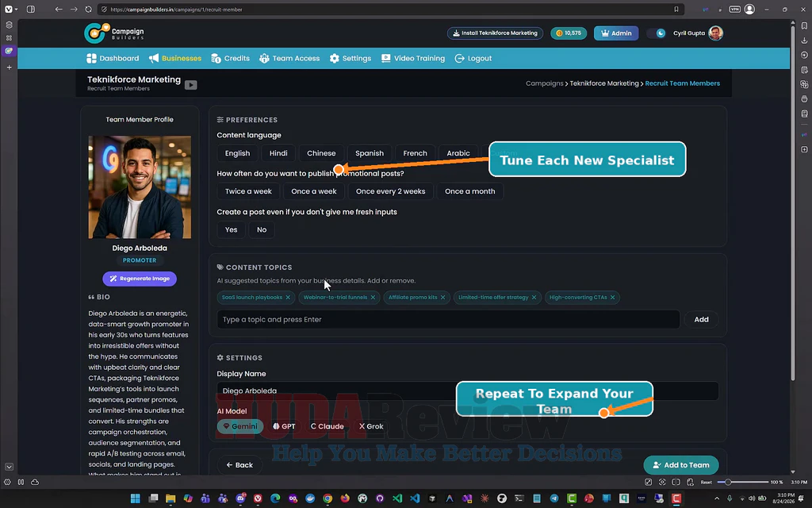
Task: Click Diego Arboleda profile photo
Action: 140,187
